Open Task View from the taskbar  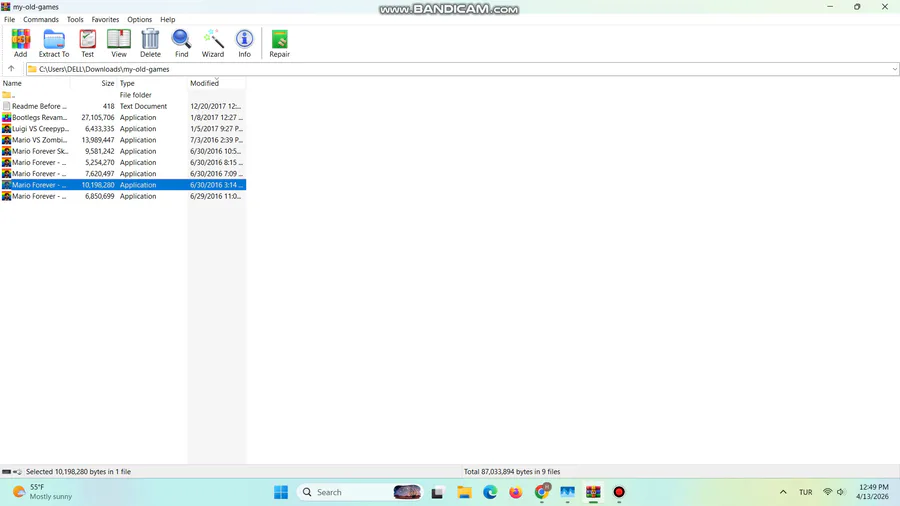click(437, 492)
